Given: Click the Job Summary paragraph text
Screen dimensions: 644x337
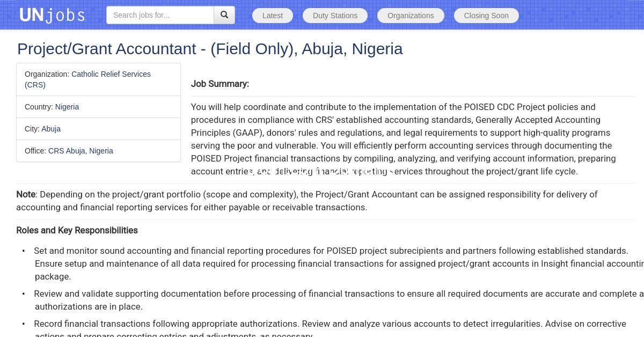Looking at the screenshot, I should (402, 139).
